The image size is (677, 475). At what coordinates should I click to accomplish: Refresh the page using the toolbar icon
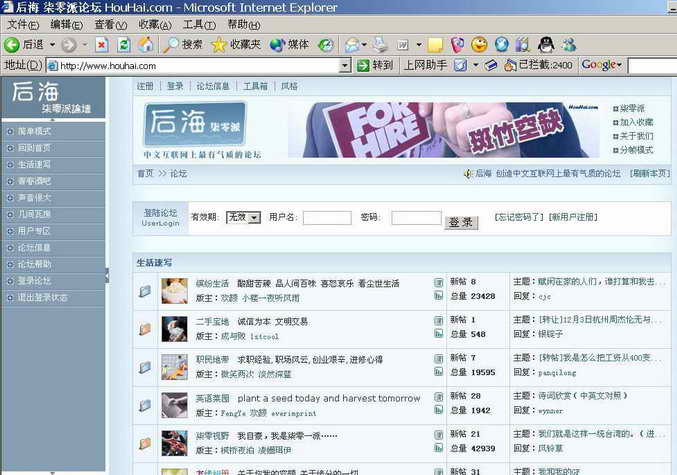(123, 45)
